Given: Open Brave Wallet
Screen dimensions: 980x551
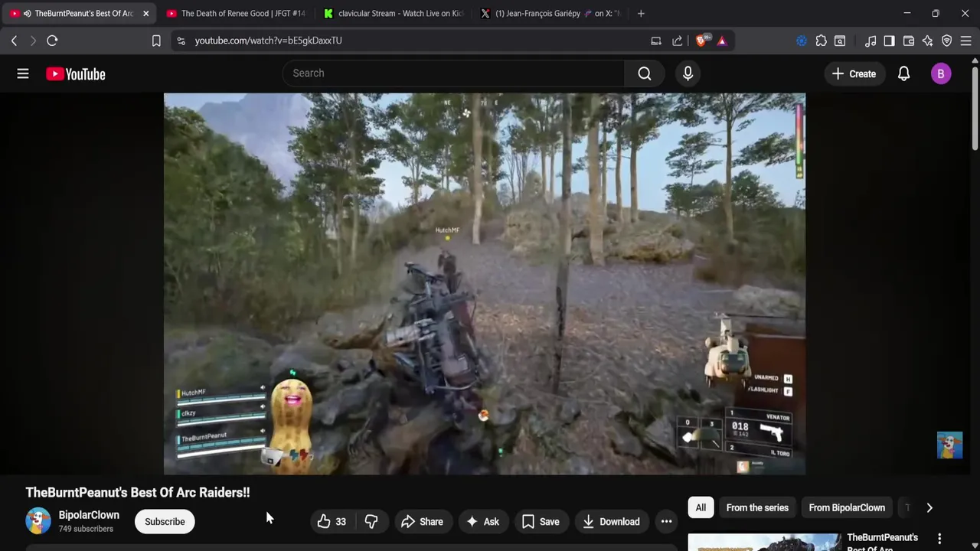Looking at the screenshot, I should click(909, 41).
